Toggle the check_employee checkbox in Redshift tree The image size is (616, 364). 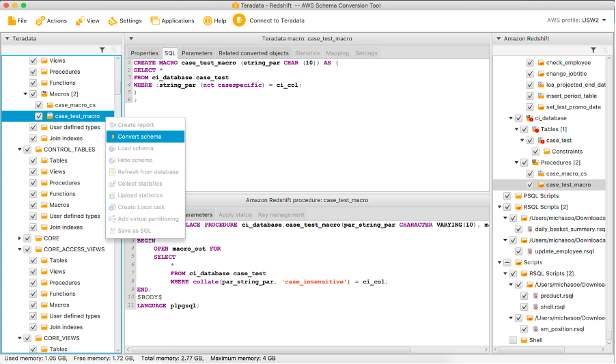[x=530, y=63]
